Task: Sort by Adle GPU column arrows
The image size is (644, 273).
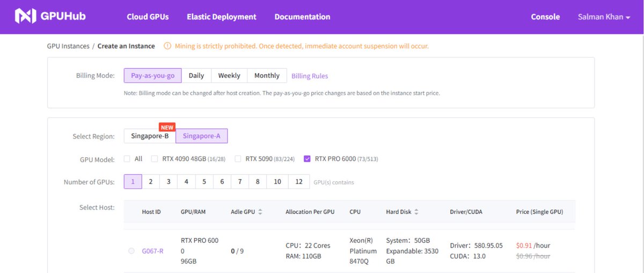Action: point(260,212)
